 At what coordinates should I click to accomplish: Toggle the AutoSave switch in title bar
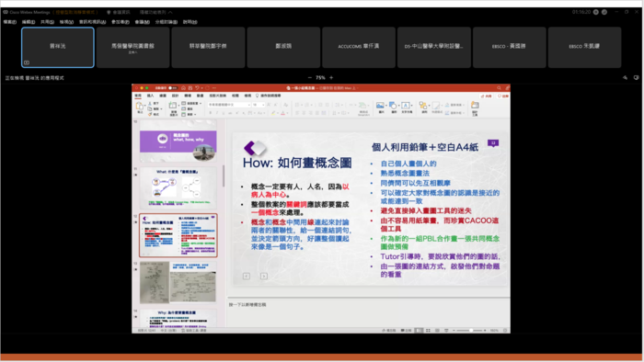pos(173,87)
